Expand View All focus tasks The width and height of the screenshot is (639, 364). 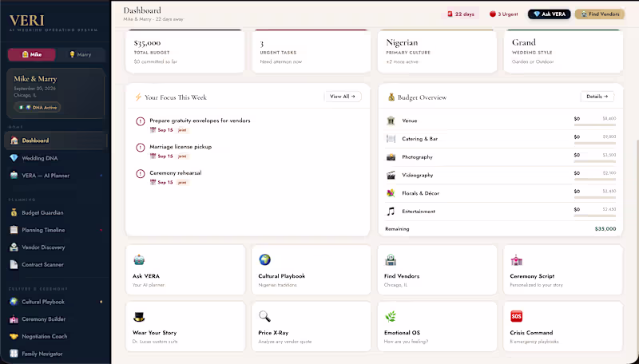[343, 97]
